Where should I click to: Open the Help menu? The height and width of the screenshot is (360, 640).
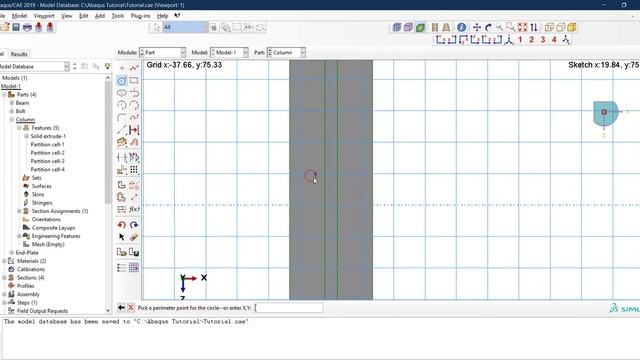162,16
